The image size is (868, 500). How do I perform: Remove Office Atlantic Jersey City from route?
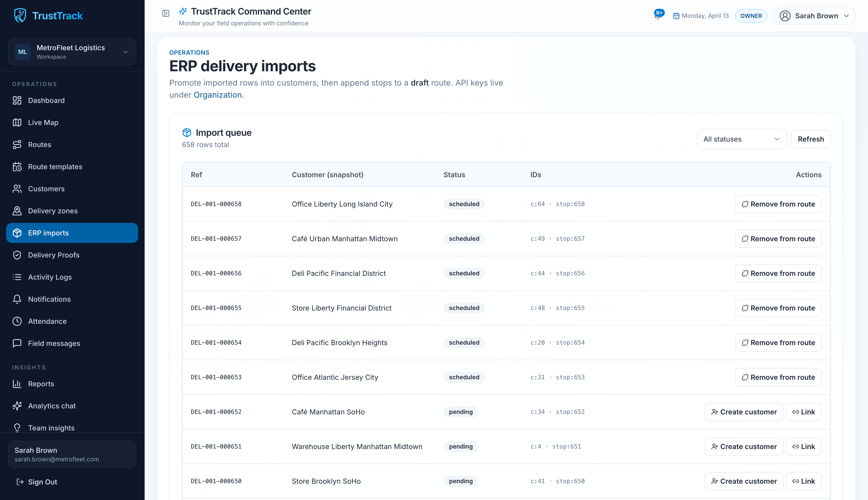click(778, 378)
